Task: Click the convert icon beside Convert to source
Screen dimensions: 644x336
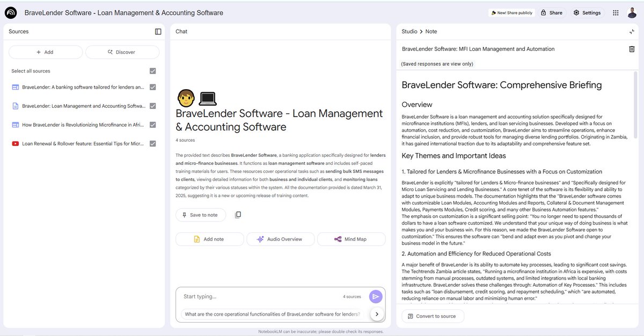Action: point(409,316)
